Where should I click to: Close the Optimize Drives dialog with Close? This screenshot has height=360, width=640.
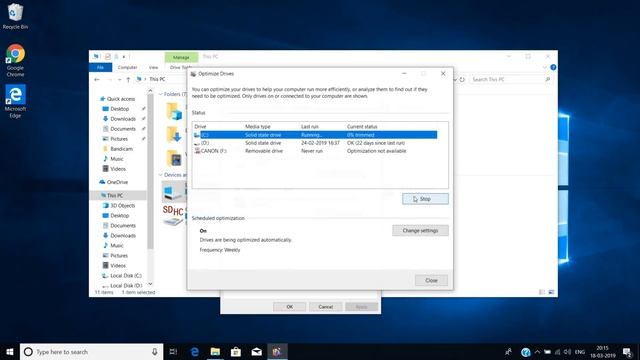pos(431,280)
